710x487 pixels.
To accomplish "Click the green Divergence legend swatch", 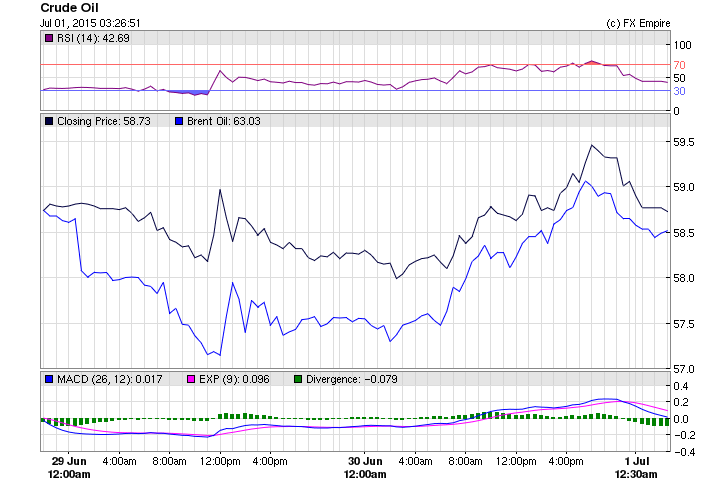I will point(297,379).
